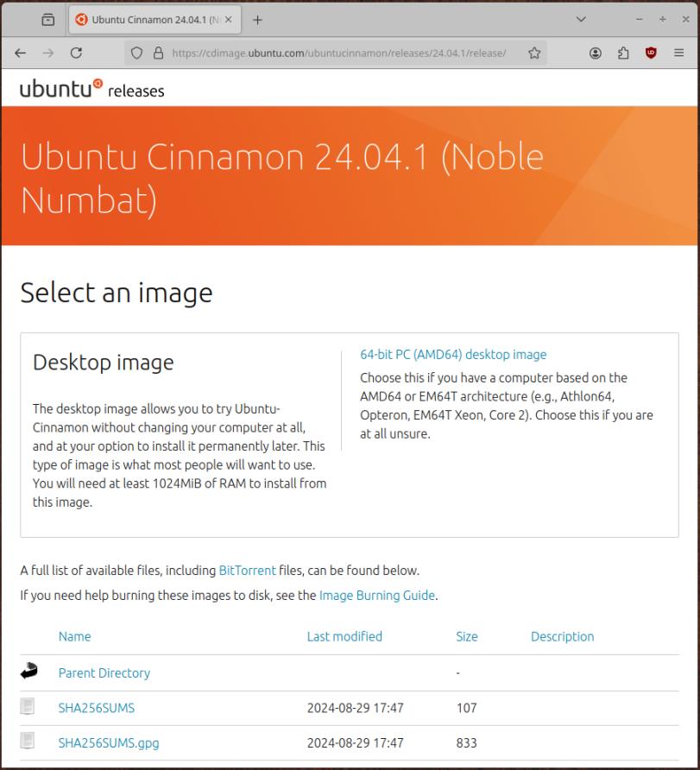Click the Parent Directory back-arrow icon

pyautogui.click(x=29, y=671)
